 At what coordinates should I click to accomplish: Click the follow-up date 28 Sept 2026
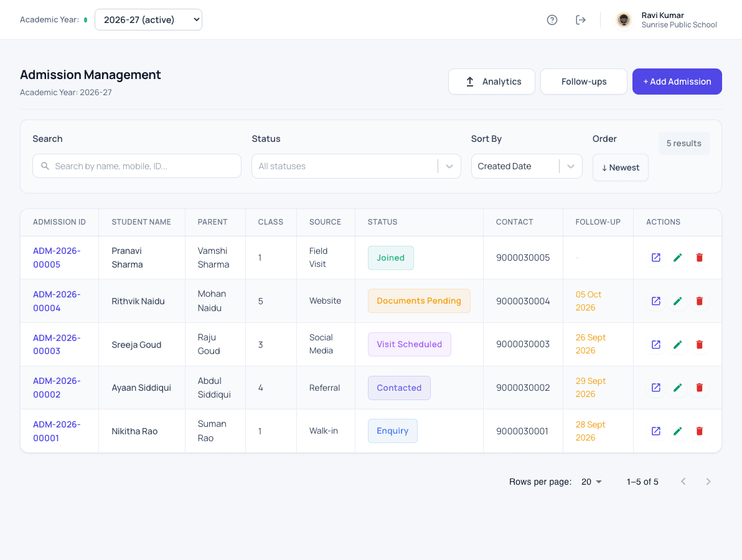(590, 431)
